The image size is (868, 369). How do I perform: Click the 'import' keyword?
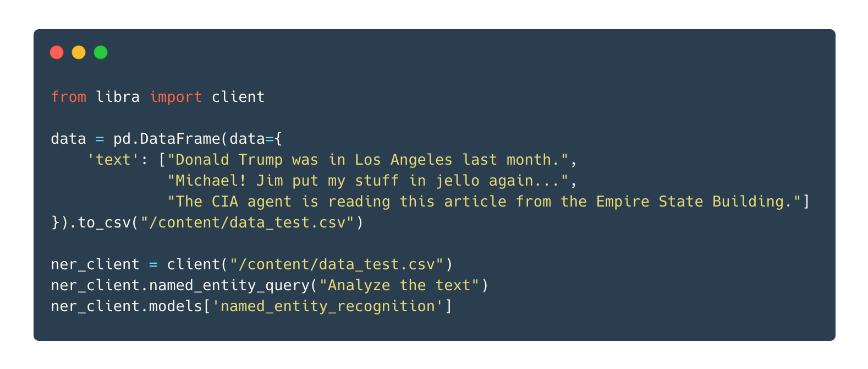coord(176,97)
